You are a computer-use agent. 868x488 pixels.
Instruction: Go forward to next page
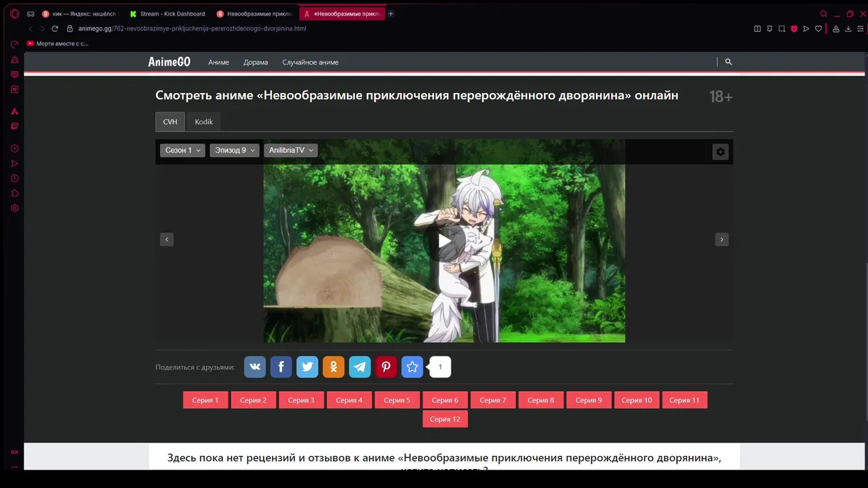pos(42,28)
